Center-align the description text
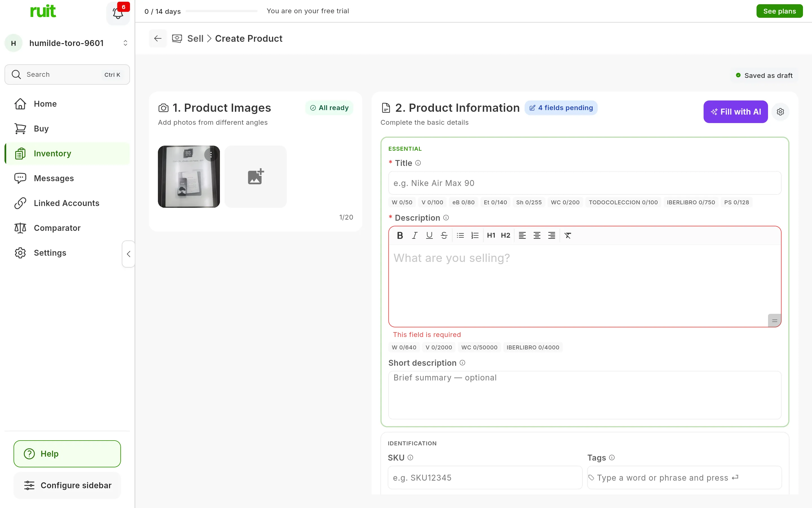This screenshot has height=508, width=812. coord(537,236)
